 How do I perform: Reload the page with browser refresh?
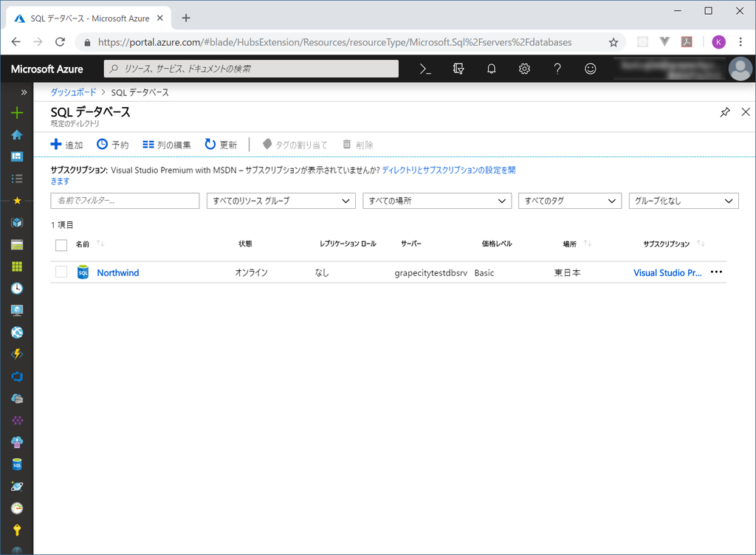point(60,42)
